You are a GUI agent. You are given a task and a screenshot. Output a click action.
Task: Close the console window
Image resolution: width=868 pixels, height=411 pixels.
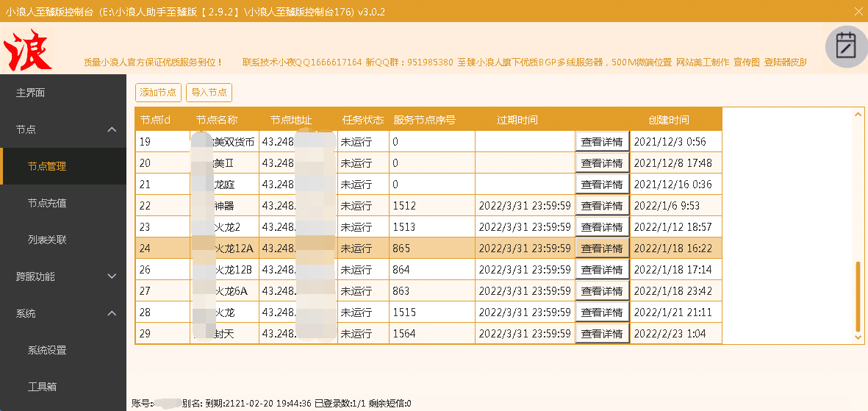(x=857, y=11)
